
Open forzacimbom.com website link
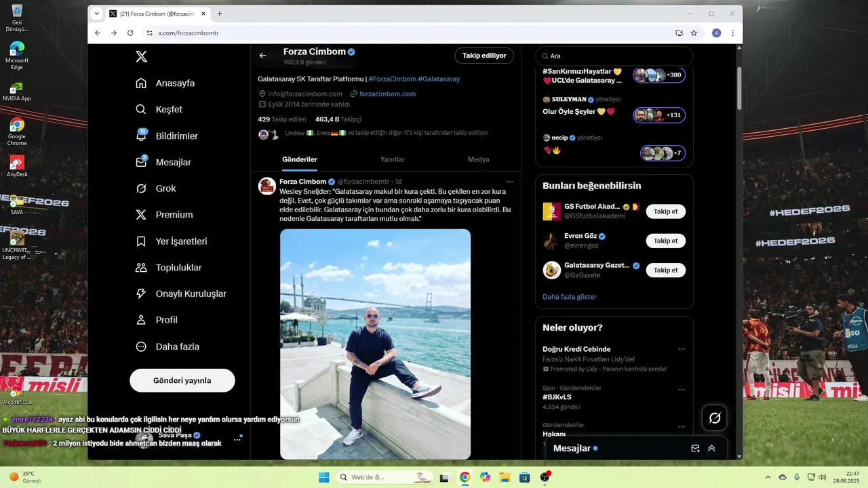click(x=388, y=94)
